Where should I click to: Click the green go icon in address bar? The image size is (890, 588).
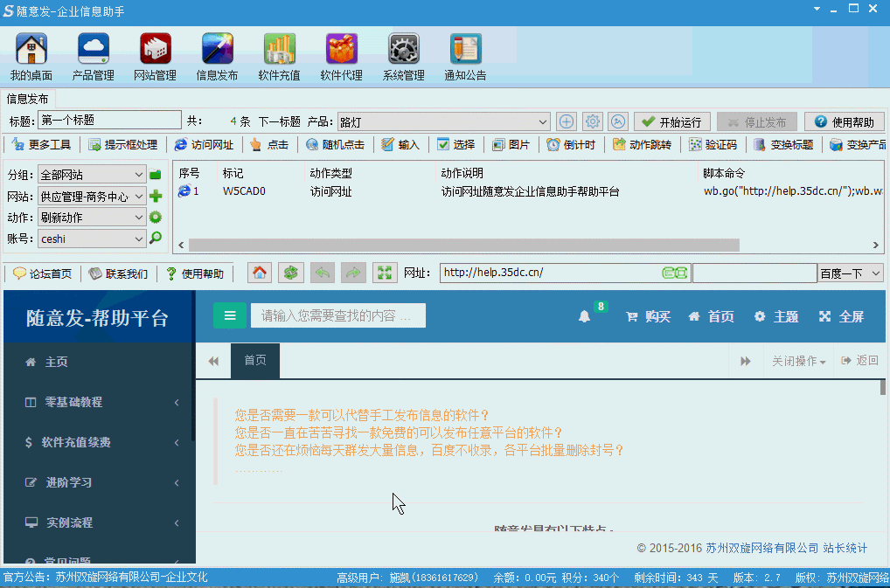pos(674,273)
